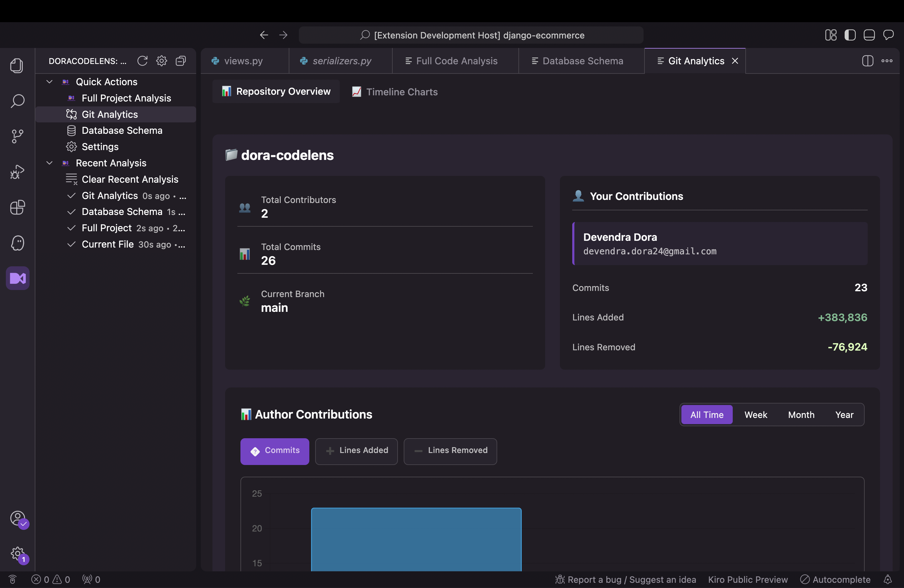Click the collapse all icon in sidebar header
Viewport: 904px width, 588px height.
coord(181,61)
